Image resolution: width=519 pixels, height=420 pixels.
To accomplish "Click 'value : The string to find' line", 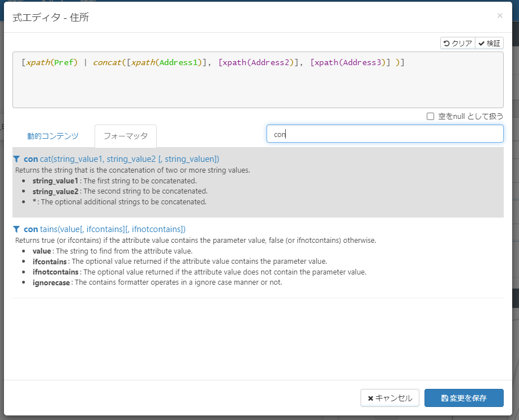I will point(113,251).
